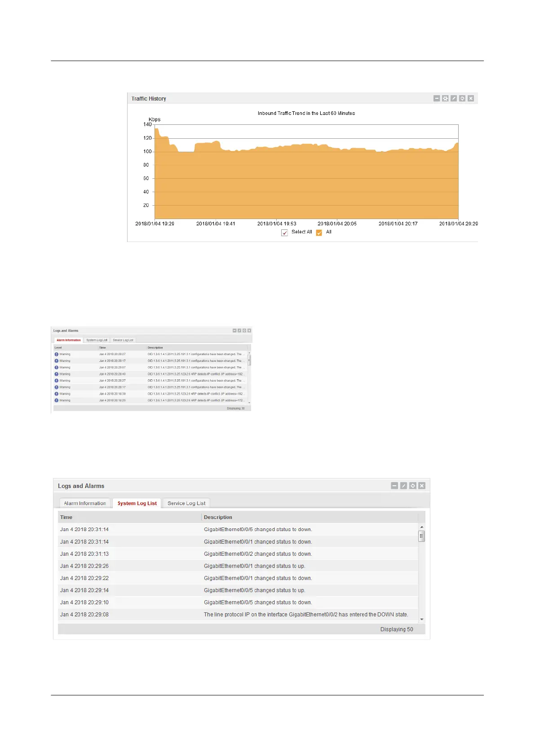Viewport: 535px width, 756px height.
Task: Click Time column header in system log table
Action: [129, 517]
